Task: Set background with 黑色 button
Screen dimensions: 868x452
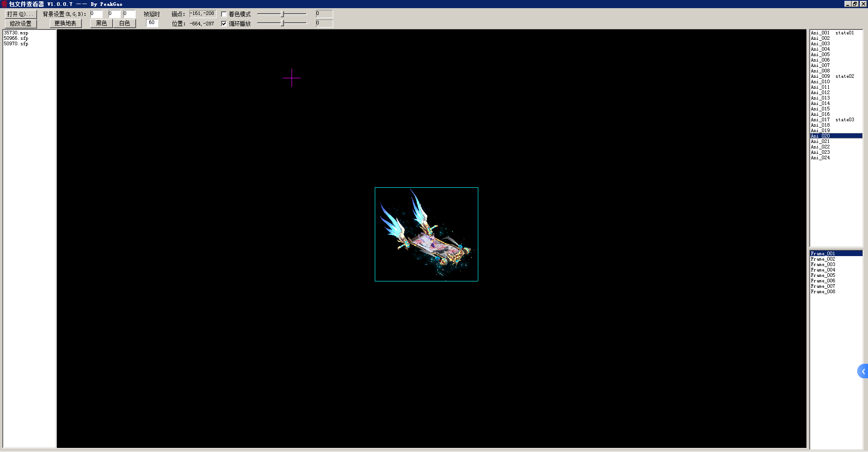Action: [101, 24]
